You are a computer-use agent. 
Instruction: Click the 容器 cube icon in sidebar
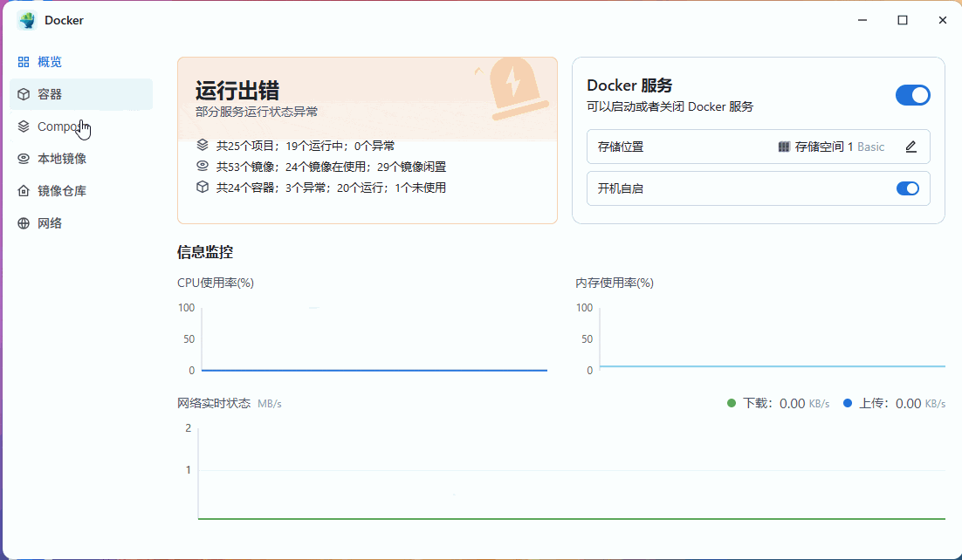(24, 94)
